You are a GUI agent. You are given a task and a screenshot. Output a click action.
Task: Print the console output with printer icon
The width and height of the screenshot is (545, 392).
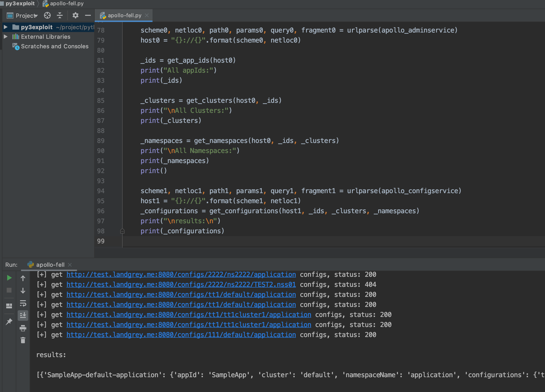click(x=23, y=328)
